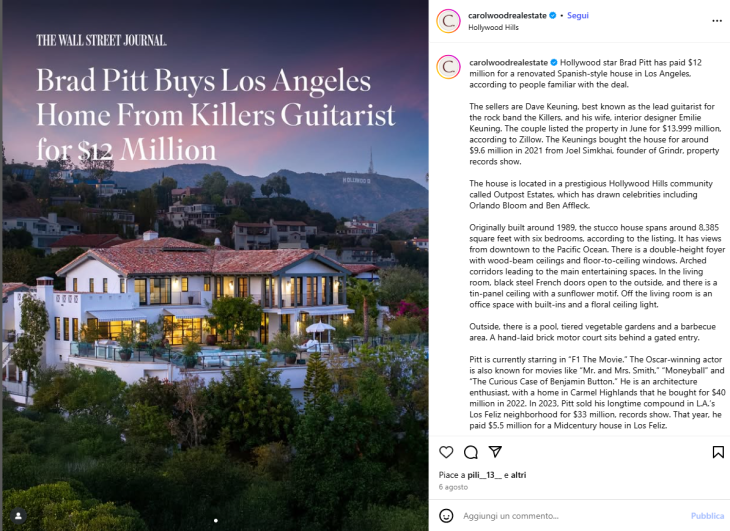Click the house photo with WSJ headline
Viewport: 730px width, 531px height.
(215, 265)
